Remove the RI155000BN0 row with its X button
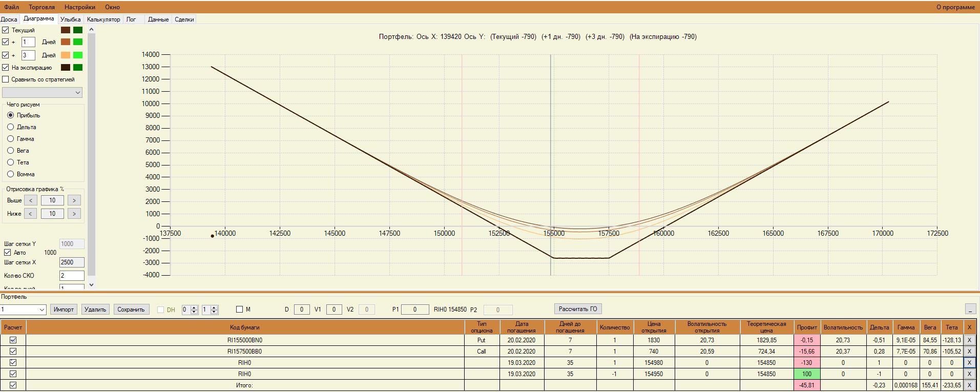This screenshot has width=980, height=392. coord(969,340)
